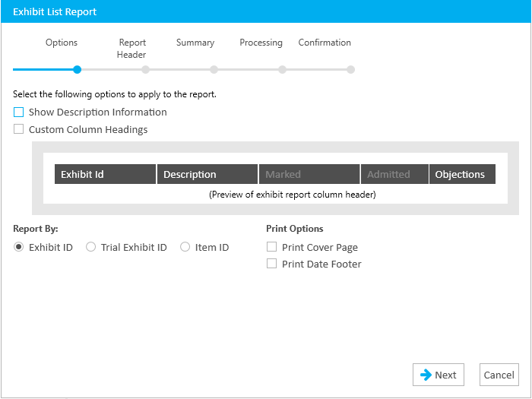This screenshot has height=399, width=532.
Task: Choose Trial Exhibit ID report option
Action: point(91,247)
